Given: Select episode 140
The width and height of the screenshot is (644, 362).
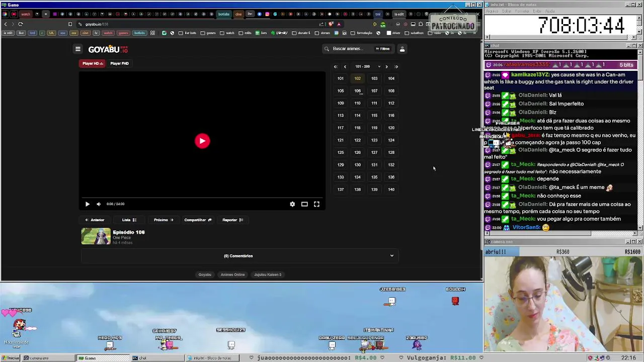Looking at the screenshot, I should [391, 190].
